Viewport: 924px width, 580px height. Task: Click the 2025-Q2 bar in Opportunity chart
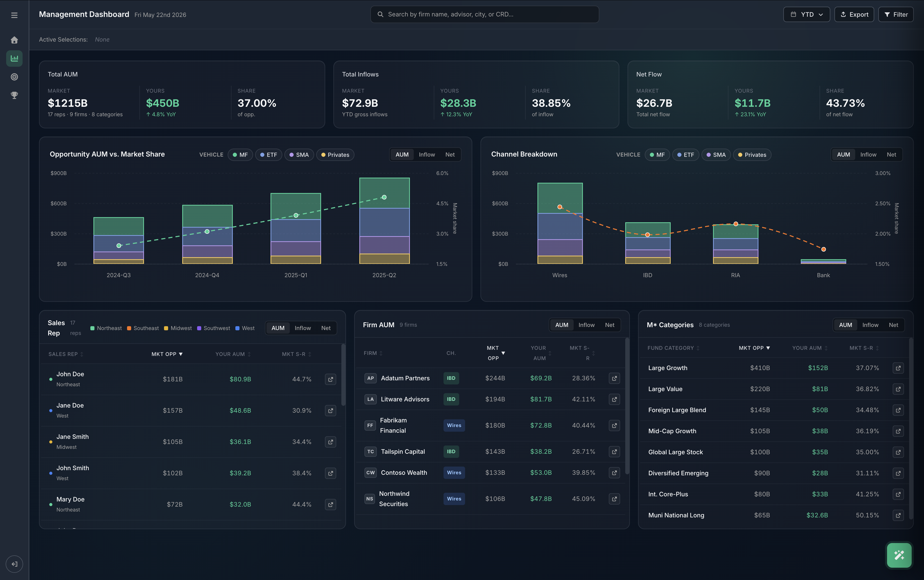384,221
